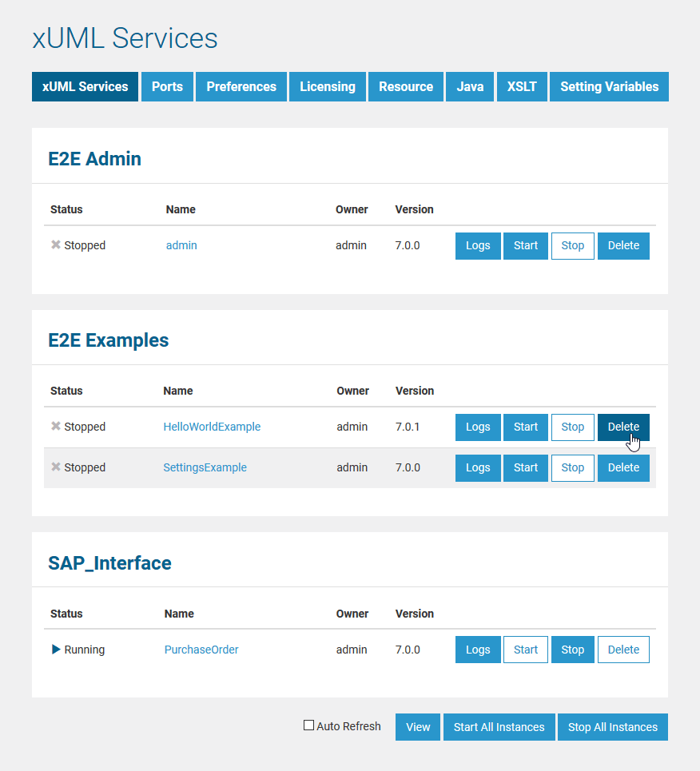Click the stopped X icon for SettingsExample
The image size is (700, 771).
coord(56,467)
